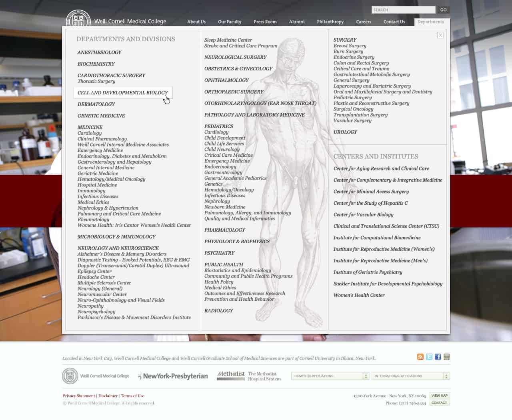Open the Dermatology department link
The width and height of the screenshot is (512, 420).
point(96,104)
